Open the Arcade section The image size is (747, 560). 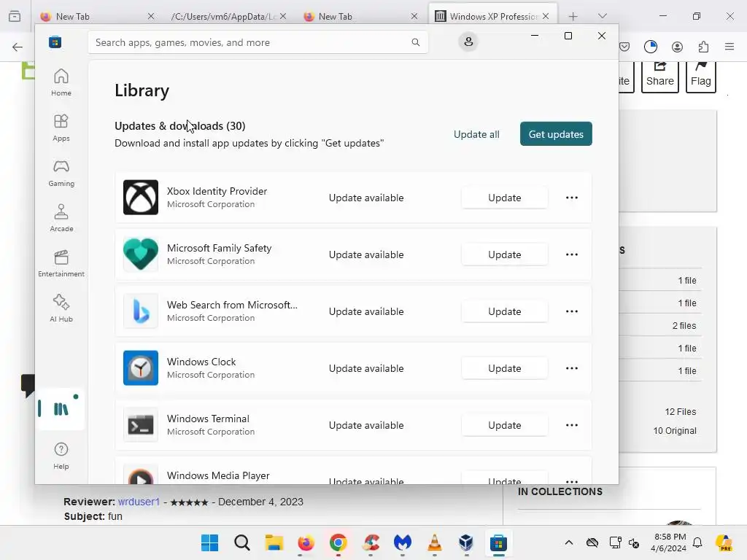point(61,217)
